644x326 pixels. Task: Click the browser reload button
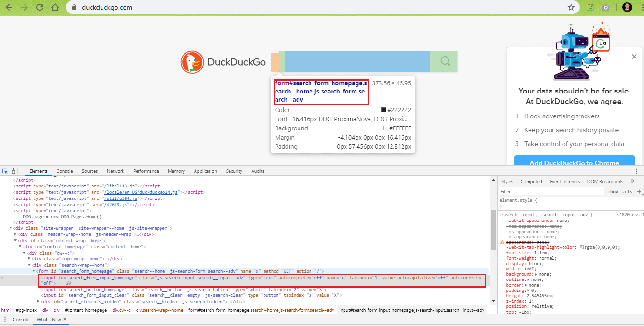point(40,7)
